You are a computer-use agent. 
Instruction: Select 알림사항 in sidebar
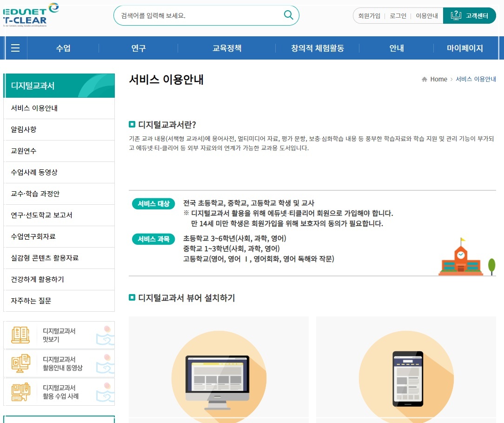tap(59, 130)
